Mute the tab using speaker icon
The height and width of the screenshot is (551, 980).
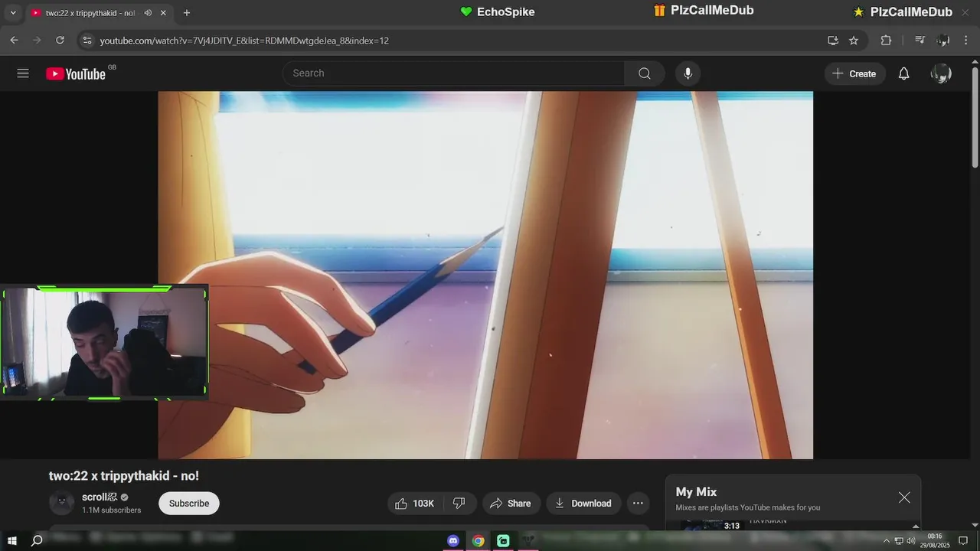pos(148,13)
